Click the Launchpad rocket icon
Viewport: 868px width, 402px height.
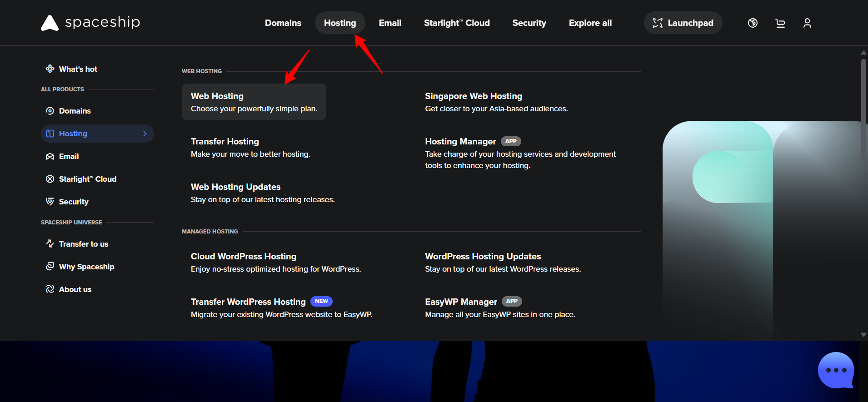point(658,23)
